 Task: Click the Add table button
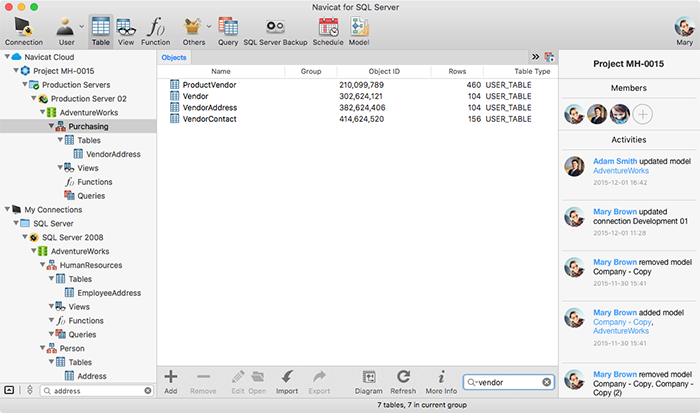171,382
